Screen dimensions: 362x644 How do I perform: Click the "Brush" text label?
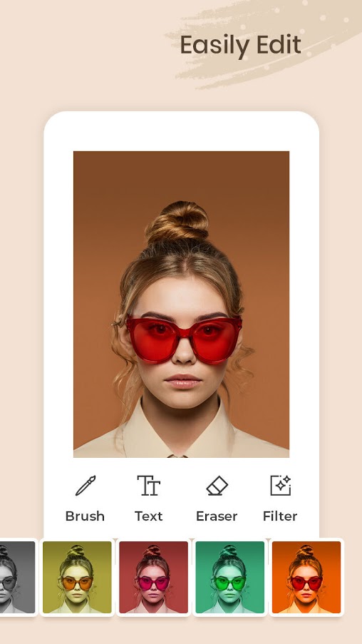coord(85,516)
